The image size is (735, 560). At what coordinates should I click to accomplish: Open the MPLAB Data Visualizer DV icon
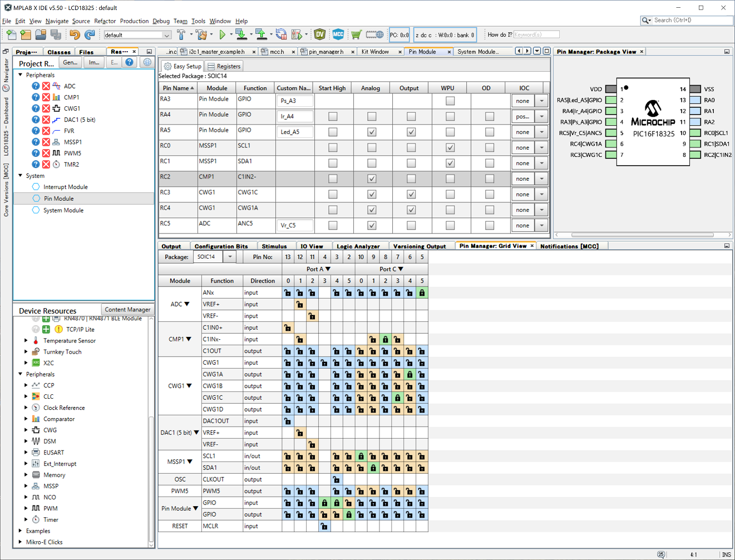pyautogui.click(x=320, y=34)
